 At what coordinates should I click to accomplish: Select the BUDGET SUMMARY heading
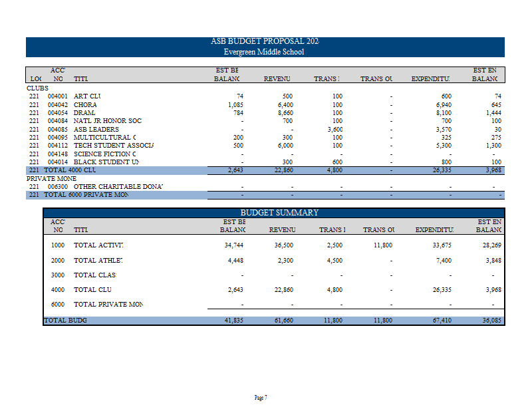pos(279,213)
